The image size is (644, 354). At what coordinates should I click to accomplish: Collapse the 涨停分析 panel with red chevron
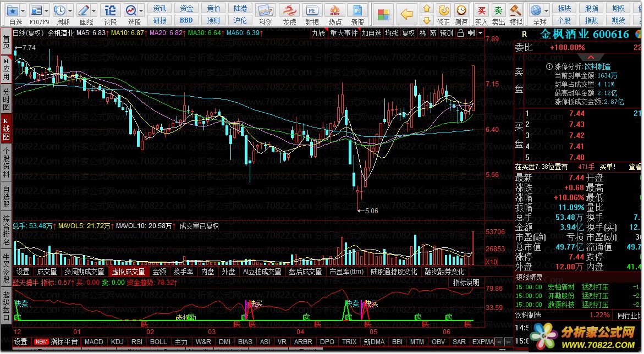pyautogui.click(x=591, y=57)
